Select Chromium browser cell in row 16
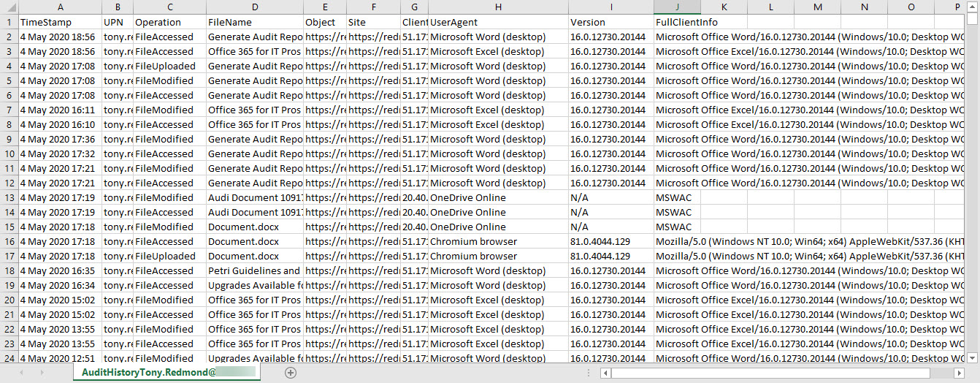 pos(498,241)
